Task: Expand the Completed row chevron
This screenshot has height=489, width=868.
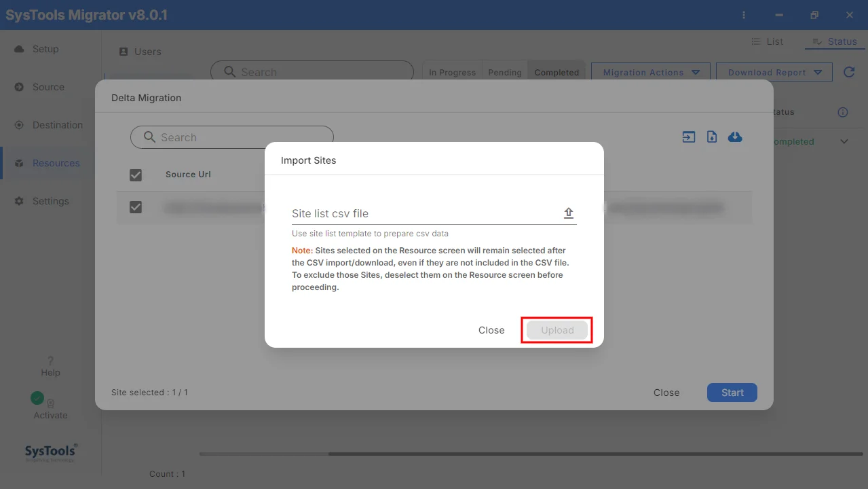Action: click(x=844, y=141)
